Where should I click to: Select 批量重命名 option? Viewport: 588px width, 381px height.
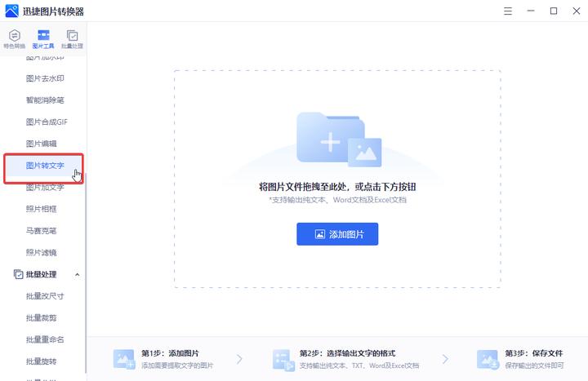(45, 339)
